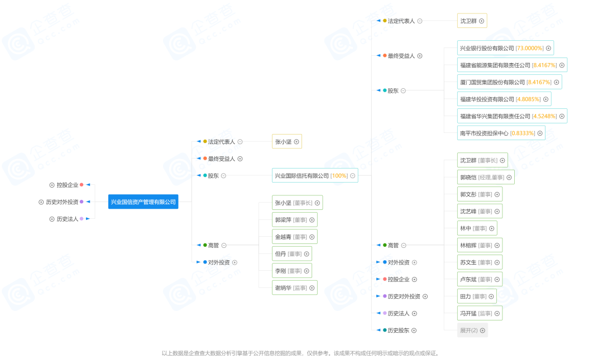Expand plus icon on 厦门国贸集团股份有限公司
Screen dimensions: 603x364
coord(557,82)
